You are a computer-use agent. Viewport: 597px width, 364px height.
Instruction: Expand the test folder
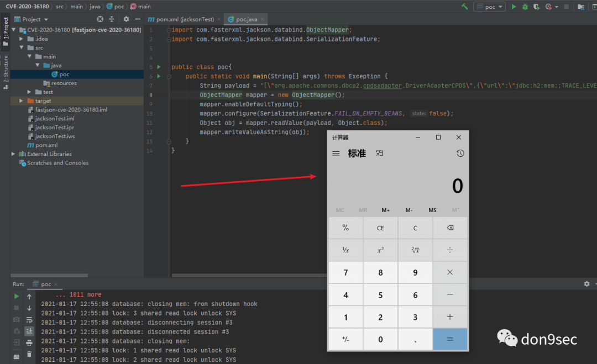point(29,92)
